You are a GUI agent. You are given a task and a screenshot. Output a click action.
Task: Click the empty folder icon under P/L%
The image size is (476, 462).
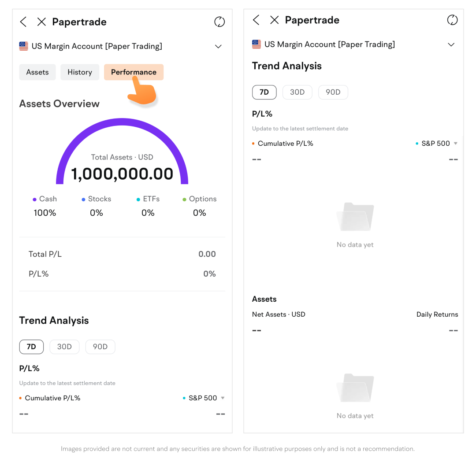(x=355, y=217)
